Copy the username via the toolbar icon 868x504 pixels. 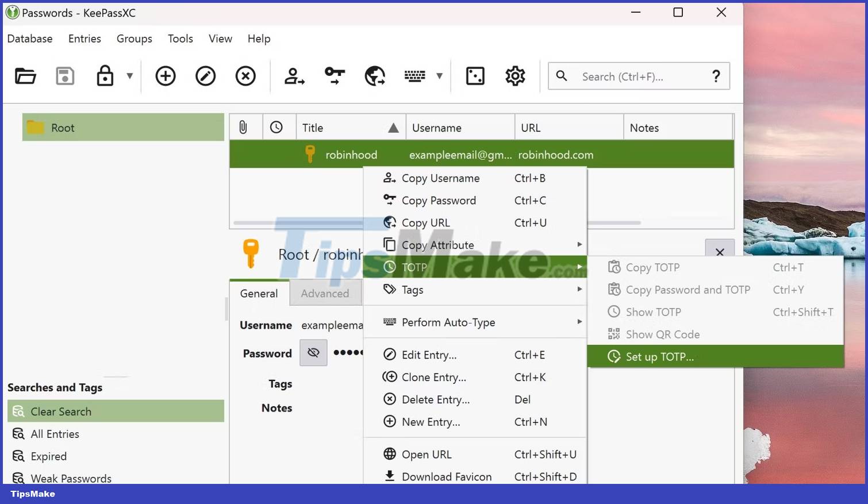pyautogui.click(x=294, y=76)
